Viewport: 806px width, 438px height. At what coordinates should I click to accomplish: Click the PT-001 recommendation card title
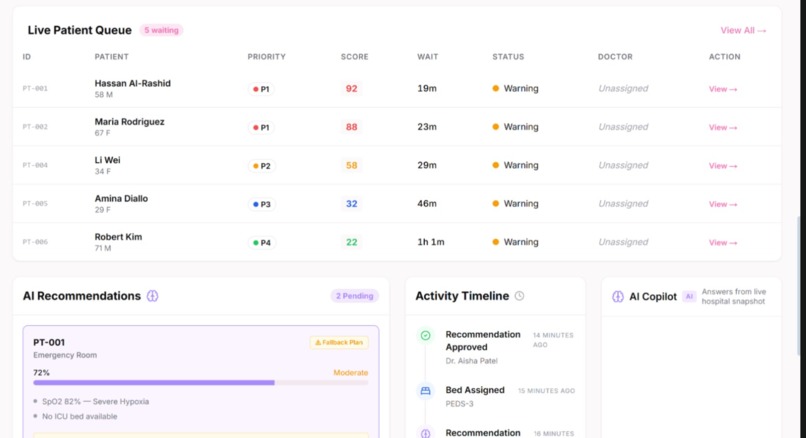tap(49, 342)
